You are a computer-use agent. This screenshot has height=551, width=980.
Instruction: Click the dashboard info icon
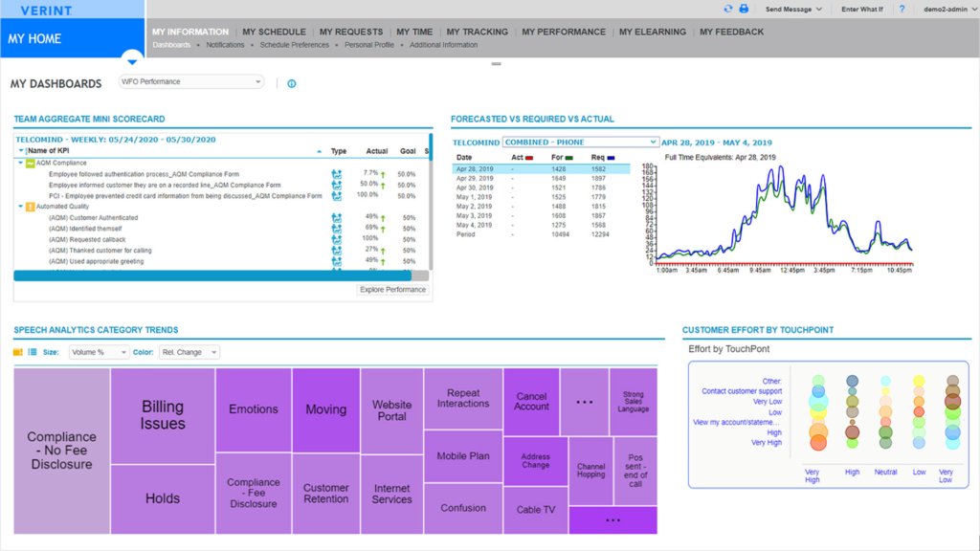(x=291, y=84)
